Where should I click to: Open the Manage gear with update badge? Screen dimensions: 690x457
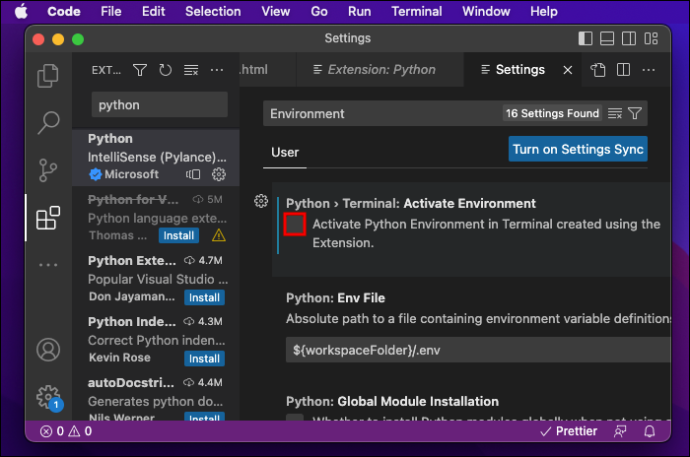click(x=48, y=398)
